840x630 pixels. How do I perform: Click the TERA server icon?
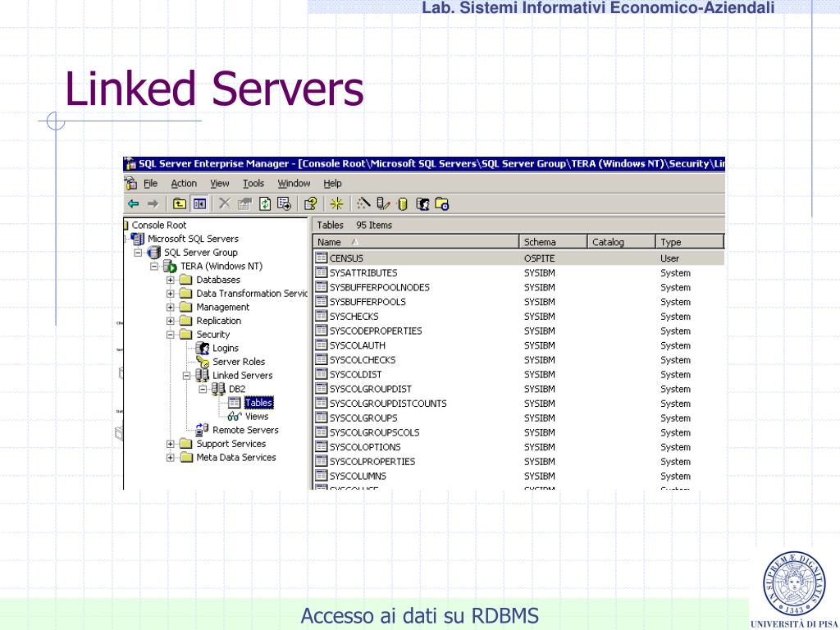click(x=171, y=267)
